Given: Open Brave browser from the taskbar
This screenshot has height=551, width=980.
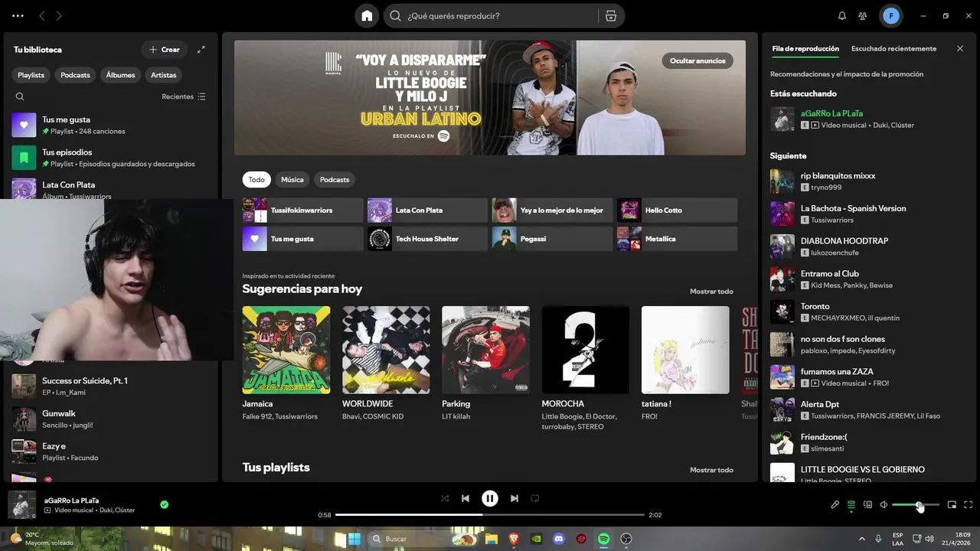Looking at the screenshot, I should 513,539.
